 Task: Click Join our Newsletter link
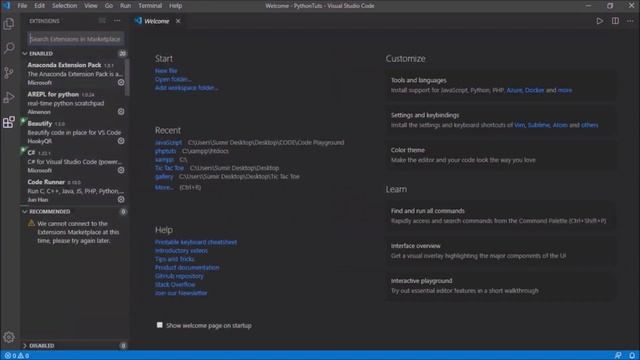(181, 293)
